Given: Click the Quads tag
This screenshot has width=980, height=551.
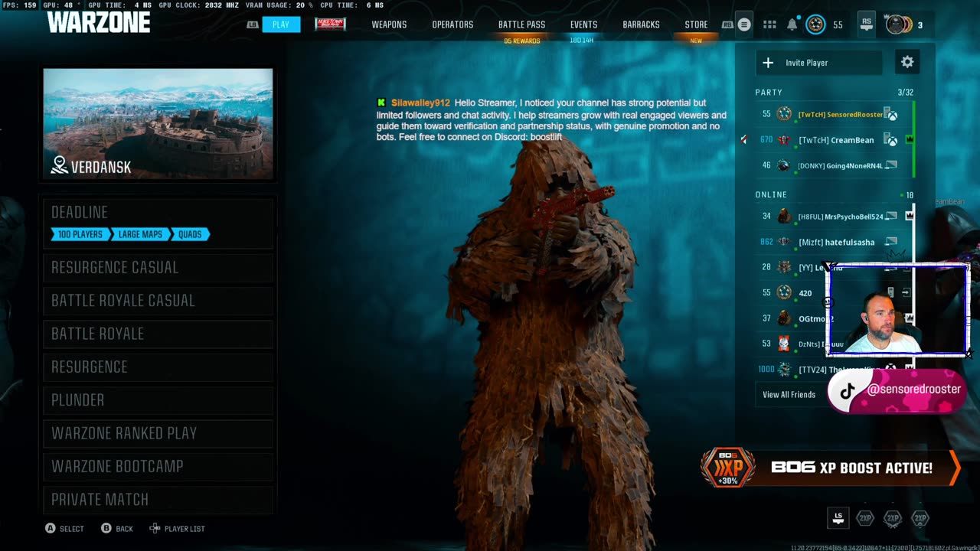Looking at the screenshot, I should (x=190, y=234).
